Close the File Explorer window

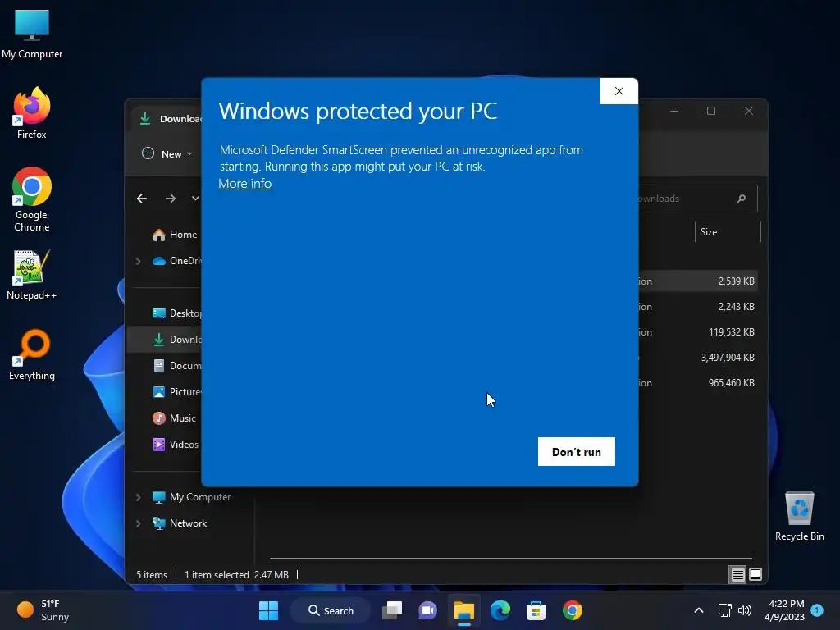(x=749, y=111)
